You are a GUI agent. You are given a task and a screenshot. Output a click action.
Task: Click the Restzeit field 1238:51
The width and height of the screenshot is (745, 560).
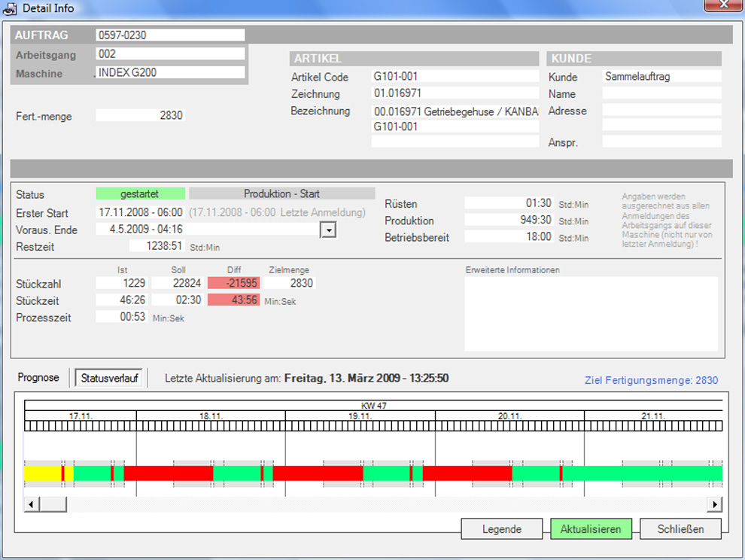tap(157, 246)
